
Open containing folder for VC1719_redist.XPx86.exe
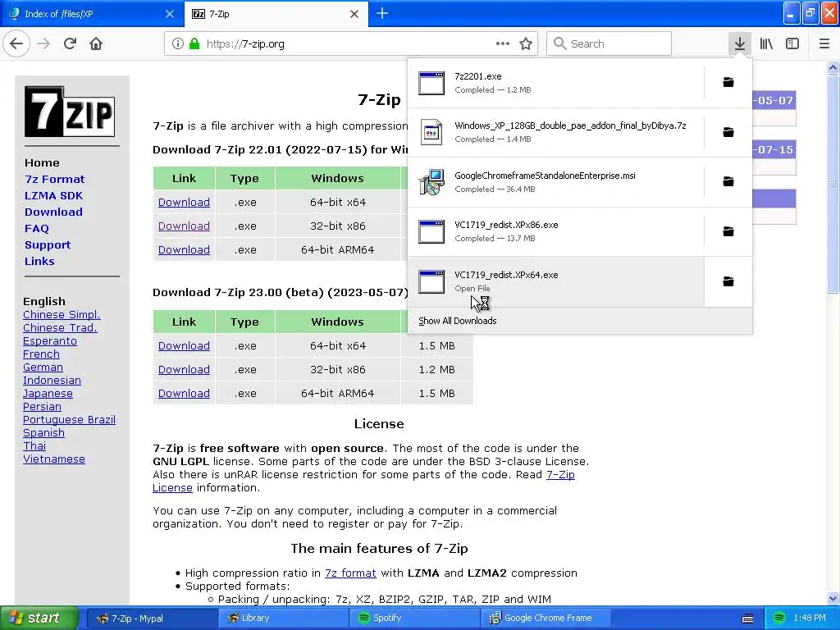(x=728, y=231)
